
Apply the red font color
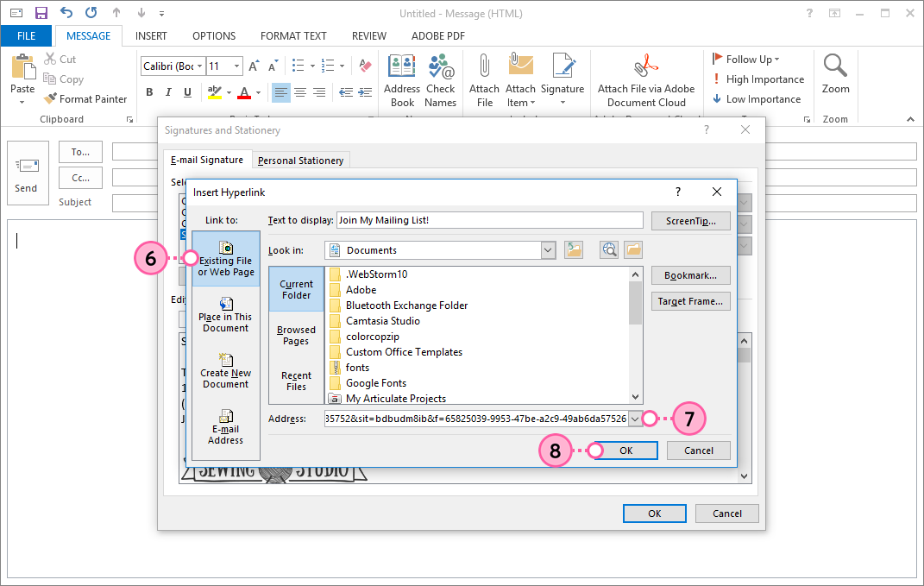click(x=244, y=92)
